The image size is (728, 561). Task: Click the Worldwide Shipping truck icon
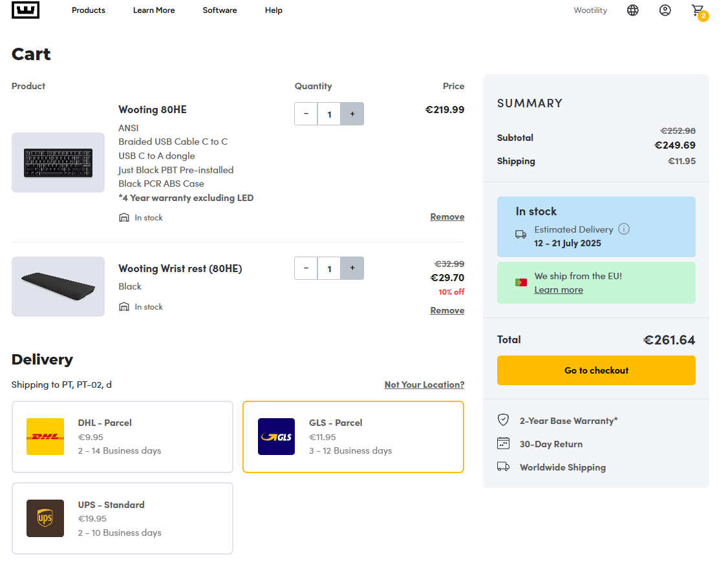503,467
